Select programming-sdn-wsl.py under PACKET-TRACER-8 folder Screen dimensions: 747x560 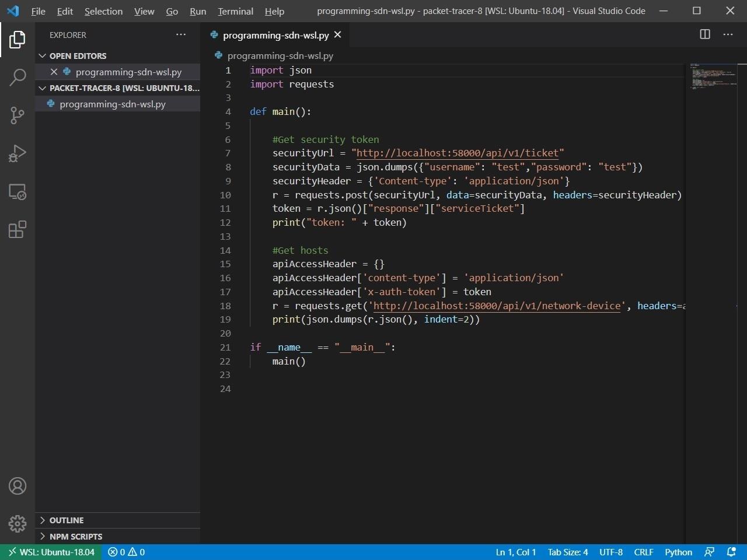click(117, 104)
